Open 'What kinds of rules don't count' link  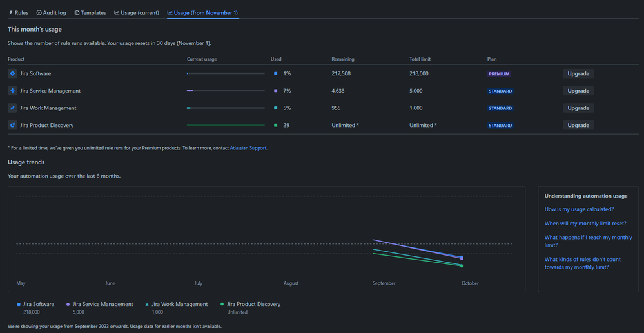[582, 263]
